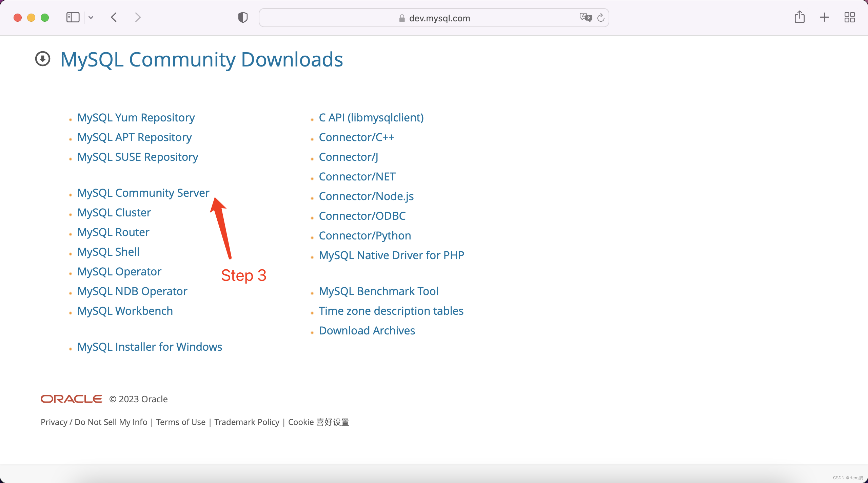Go to Download Archives
The width and height of the screenshot is (868, 483).
point(367,330)
